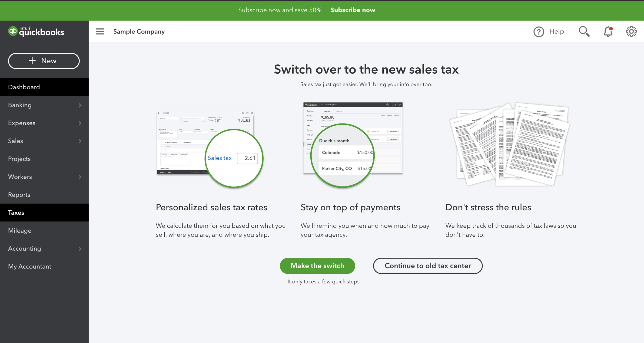Click the search magnifier icon

pos(584,32)
